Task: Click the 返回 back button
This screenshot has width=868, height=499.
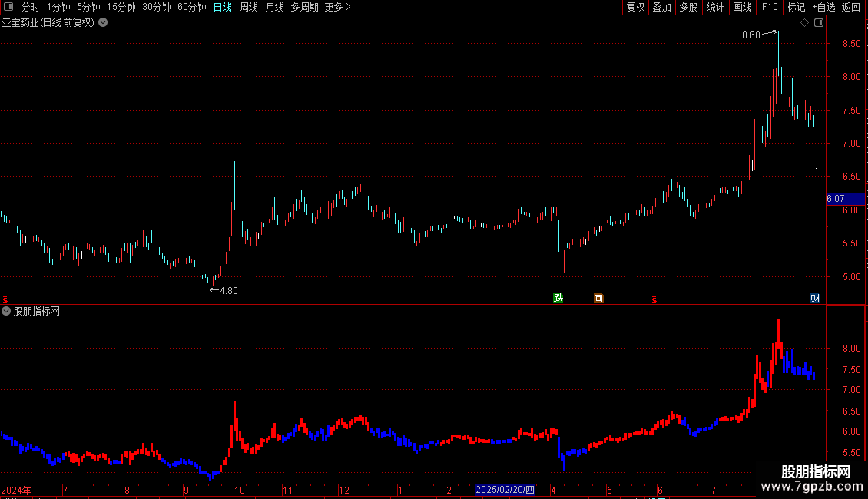Action: (851, 7)
